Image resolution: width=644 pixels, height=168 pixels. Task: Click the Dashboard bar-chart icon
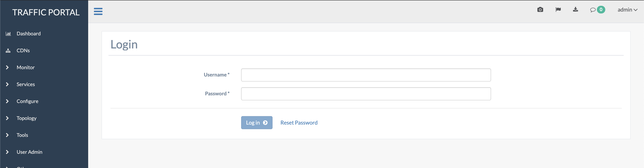tap(8, 33)
